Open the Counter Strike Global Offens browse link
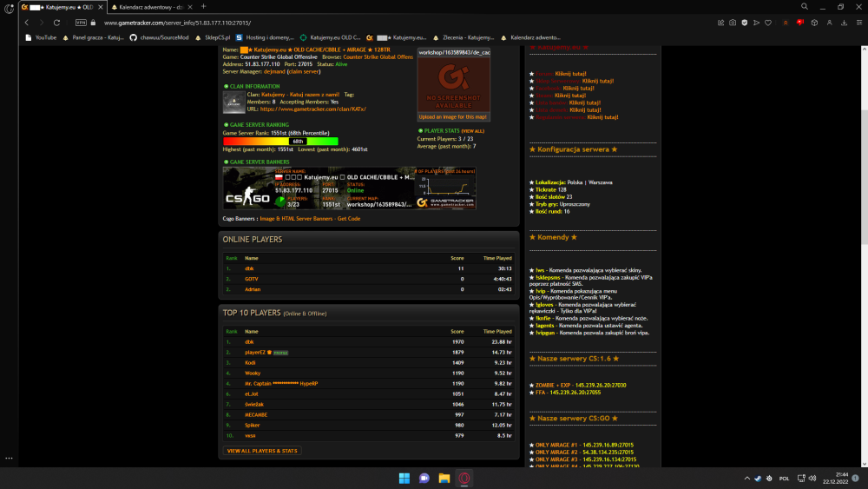The width and height of the screenshot is (868, 489). click(x=378, y=57)
